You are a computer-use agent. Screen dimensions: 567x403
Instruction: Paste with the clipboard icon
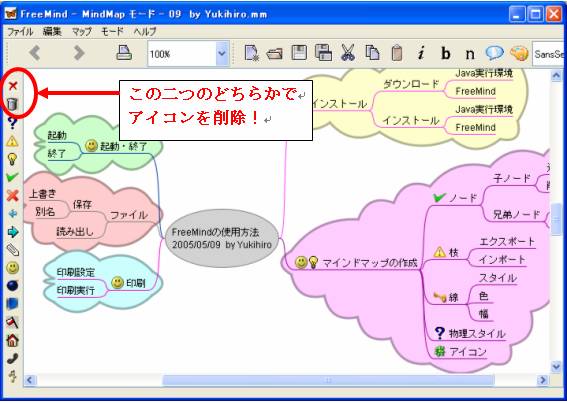[x=397, y=53]
